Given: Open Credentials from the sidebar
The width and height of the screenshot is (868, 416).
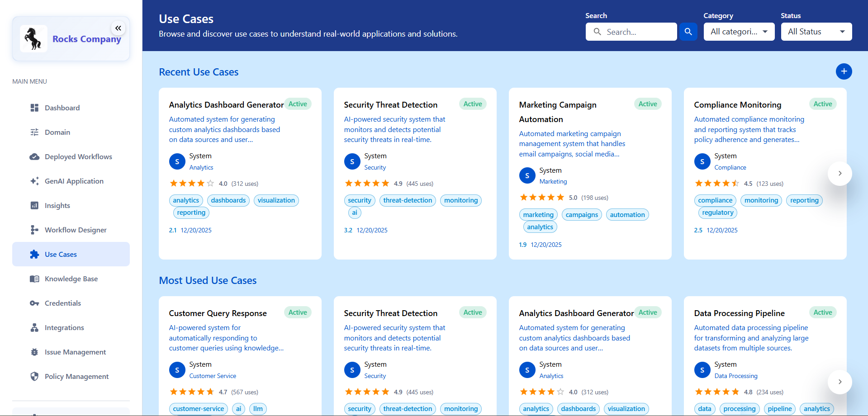Looking at the screenshot, I should point(63,303).
